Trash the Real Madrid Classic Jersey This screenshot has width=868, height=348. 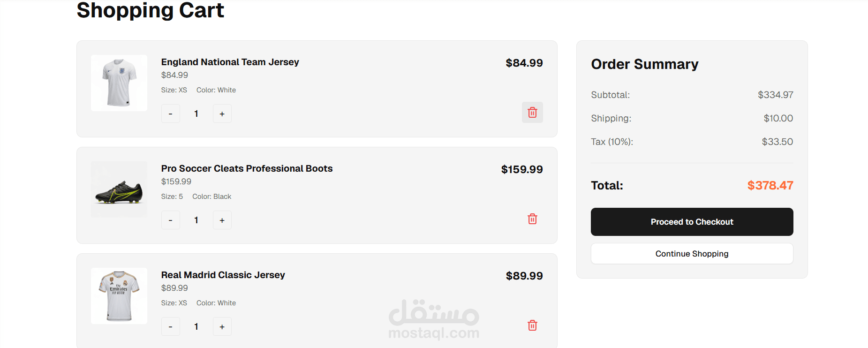[532, 325]
